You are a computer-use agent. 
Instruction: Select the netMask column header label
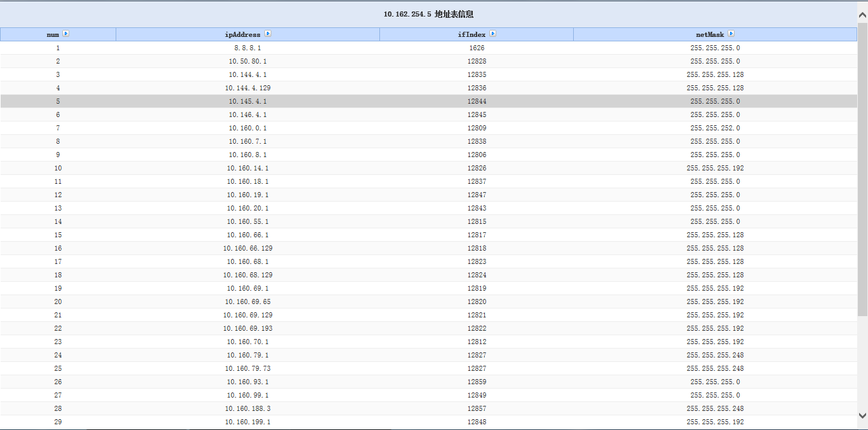click(x=710, y=35)
